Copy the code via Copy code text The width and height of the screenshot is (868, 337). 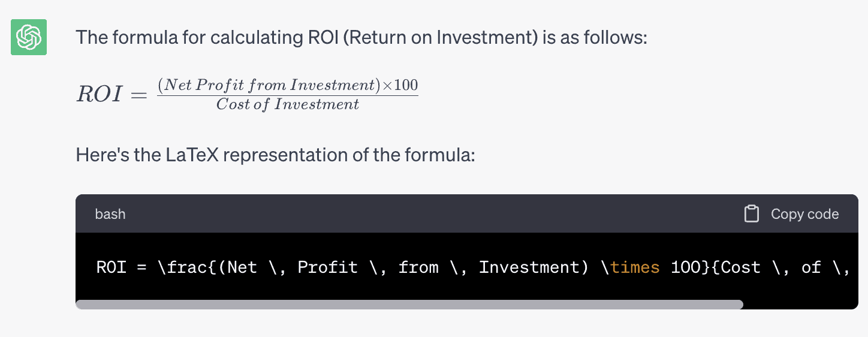(x=804, y=214)
